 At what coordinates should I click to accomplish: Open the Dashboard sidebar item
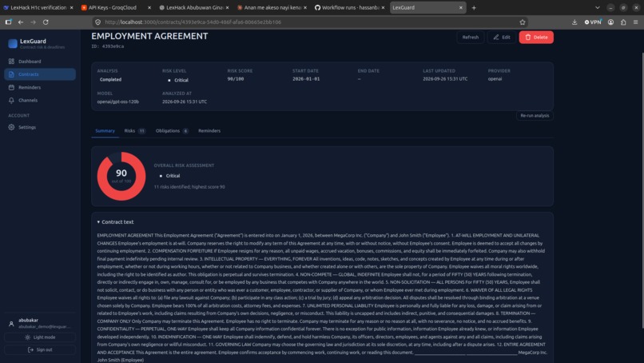click(40, 62)
